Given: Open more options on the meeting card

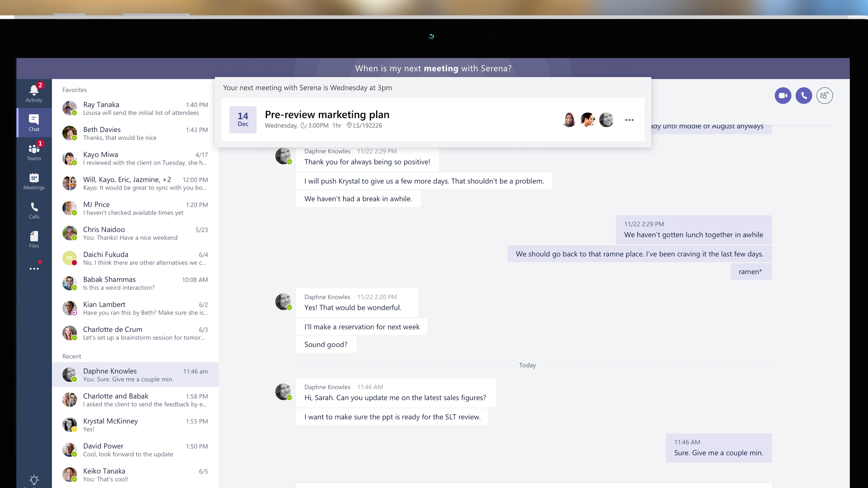Looking at the screenshot, I should tap(629, 120).
